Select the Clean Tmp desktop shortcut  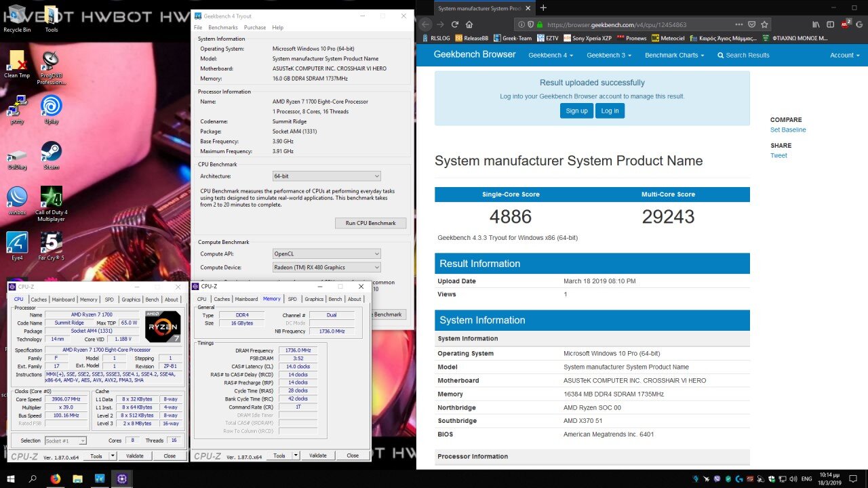point(17,64)
